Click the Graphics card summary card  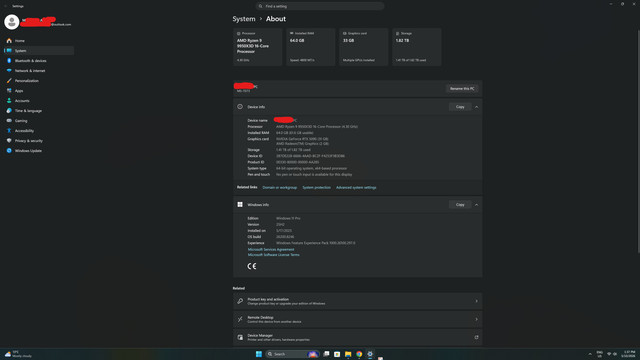364,47
